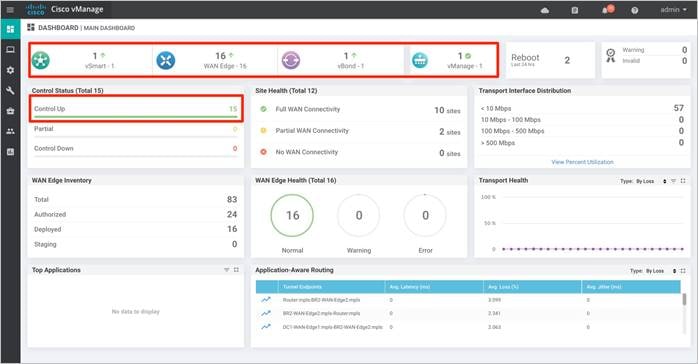Open Partial WAN Connectivity sites
The image size is (698, 364).
(359, 131)
